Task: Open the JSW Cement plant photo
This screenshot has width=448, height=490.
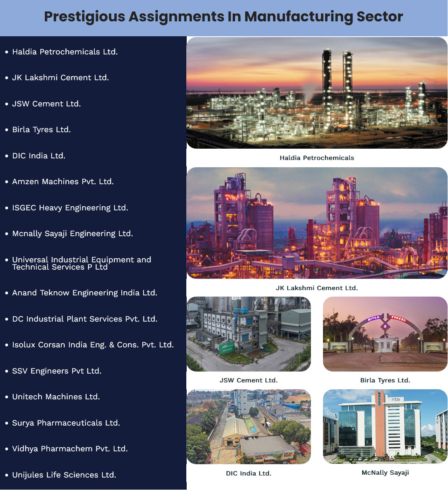Action: click(x=249, y=334)
